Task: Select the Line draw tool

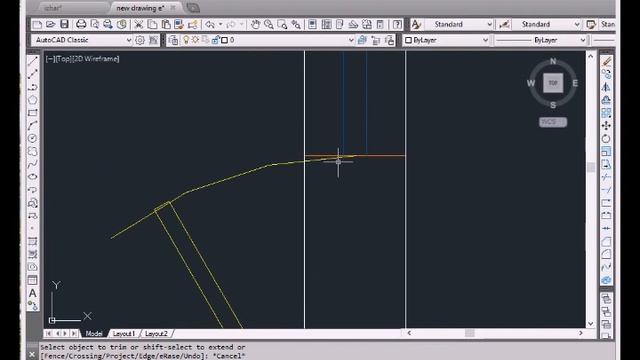Action: coord(33,61)
